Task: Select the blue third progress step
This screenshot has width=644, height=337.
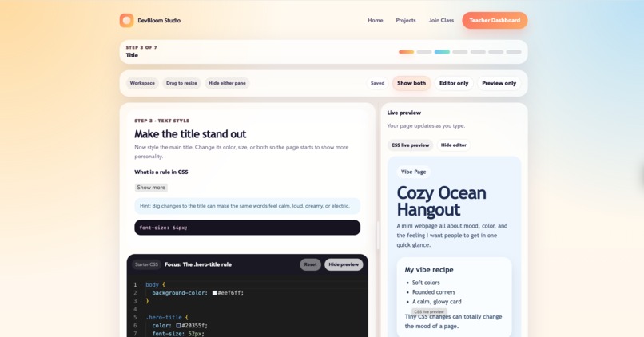Action: tap(442, 52)
